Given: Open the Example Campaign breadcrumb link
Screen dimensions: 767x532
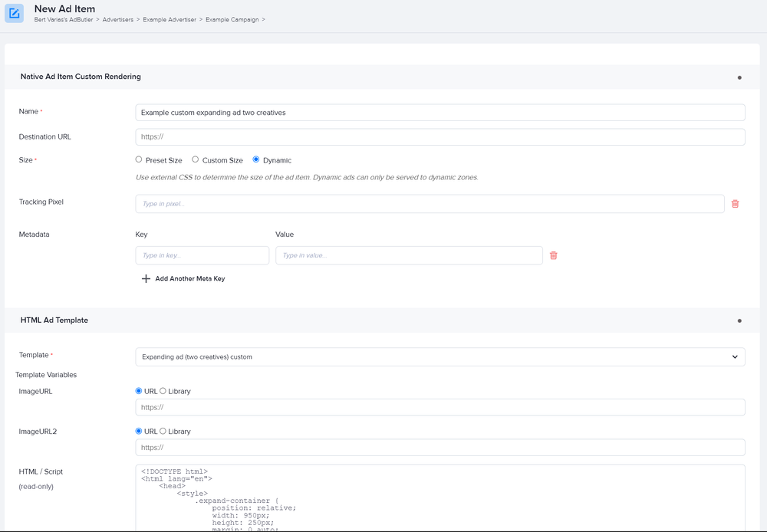Looking at the screenshot, I should click(x=232, y=20).
